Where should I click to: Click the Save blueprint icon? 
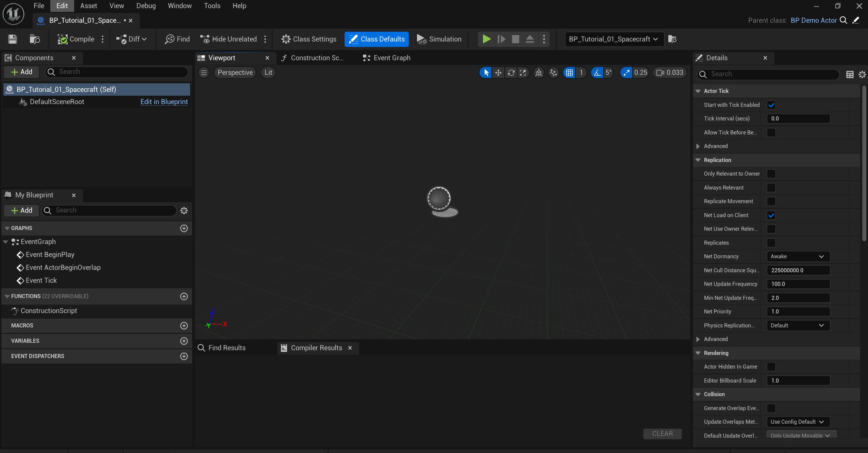[x=13, y=39]
